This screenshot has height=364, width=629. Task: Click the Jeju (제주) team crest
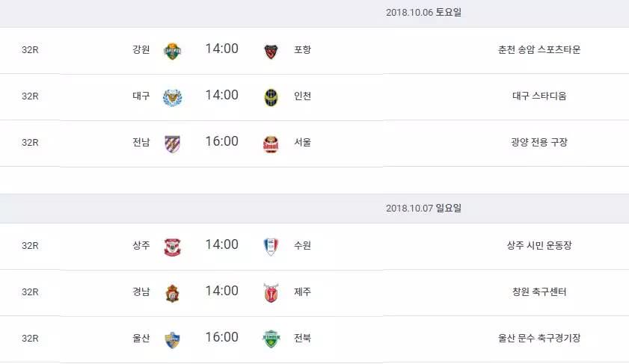click(271, 293)
